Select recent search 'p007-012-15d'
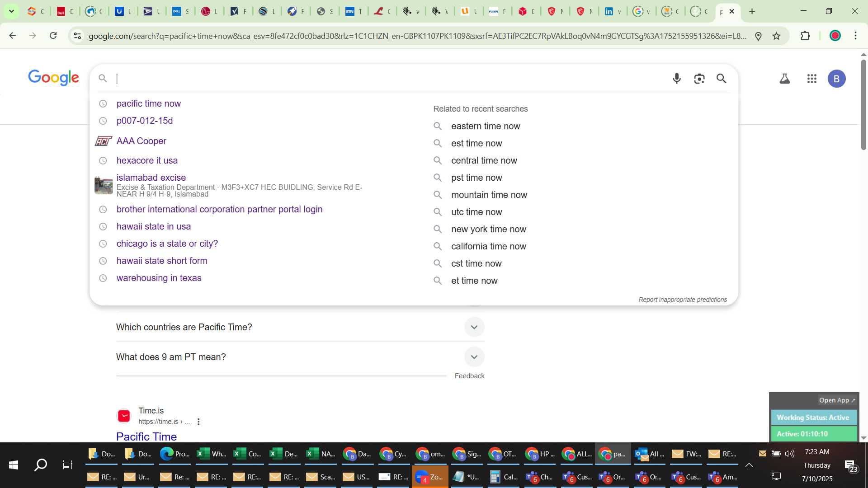The image size is (868, 488). pyautogui.click(x=145, y=121)
